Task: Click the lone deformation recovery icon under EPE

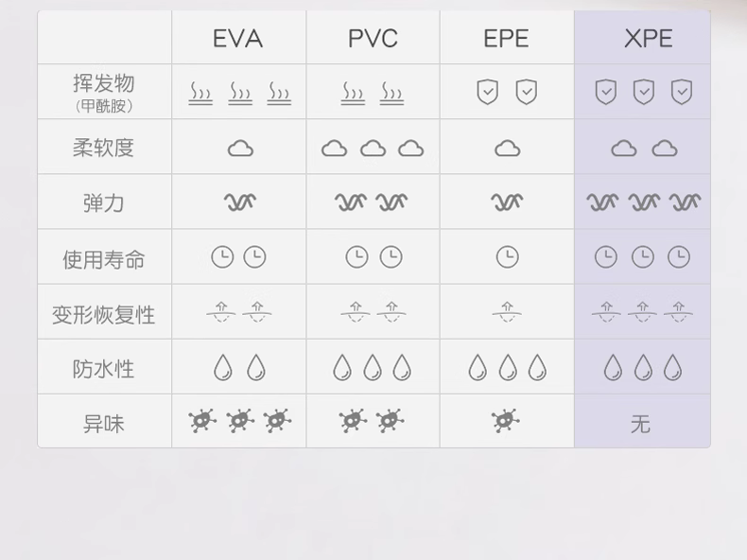Action: click(x=508, y=311)
